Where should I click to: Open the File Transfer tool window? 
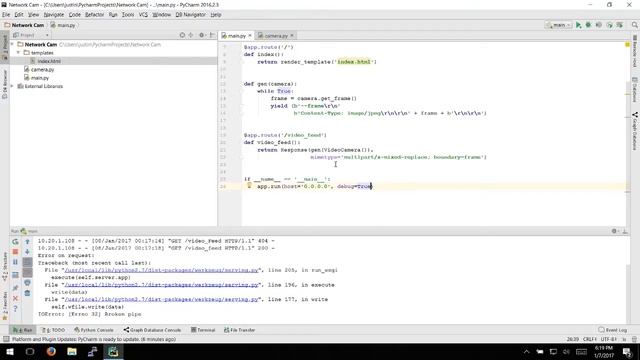coord(240,330)
